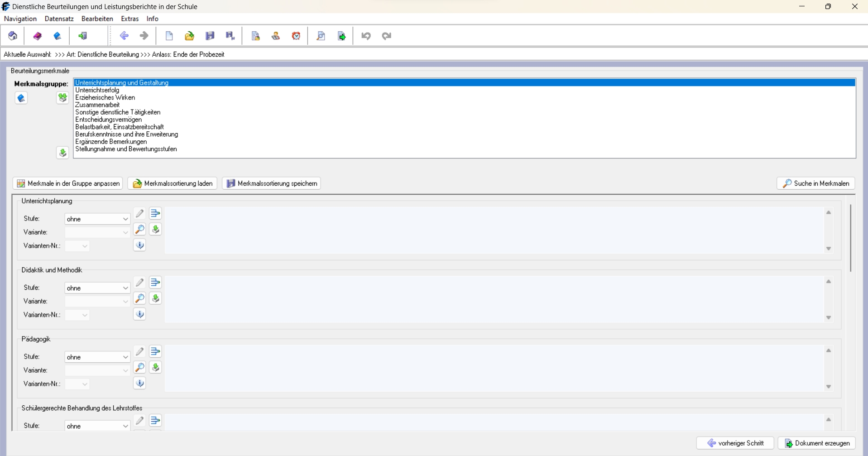Image resolution: width=868 pixels, height=456 pixels.
Task: Click toolbar document icon with green arrow
Action: click(x=341, y=36)
